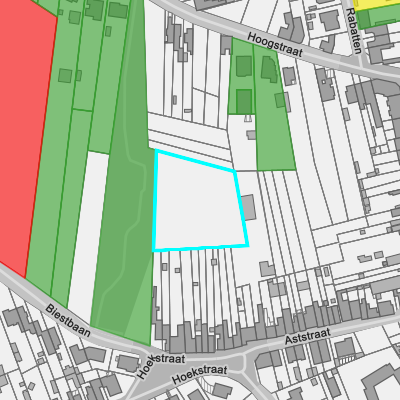Click the yellow zoned area near Rabatten
Viewport: 400px width, 400px height.
point(377,5)
